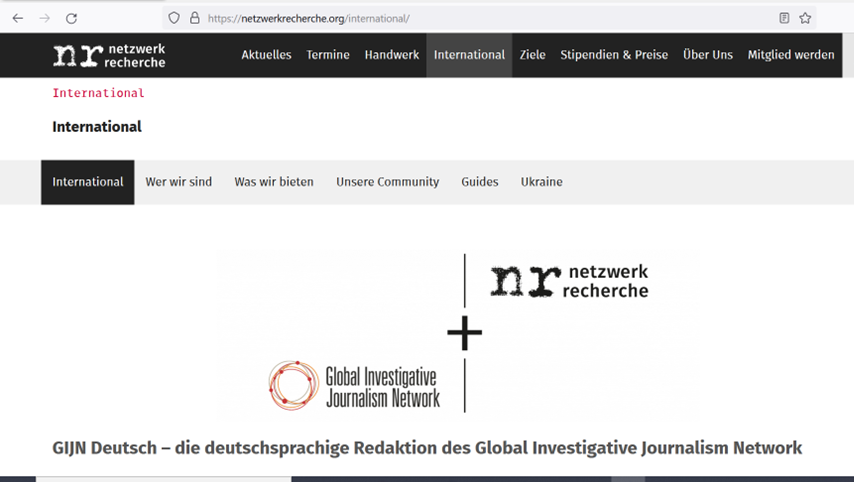Select Handwerk in top navigation

(x=392, y=55)
